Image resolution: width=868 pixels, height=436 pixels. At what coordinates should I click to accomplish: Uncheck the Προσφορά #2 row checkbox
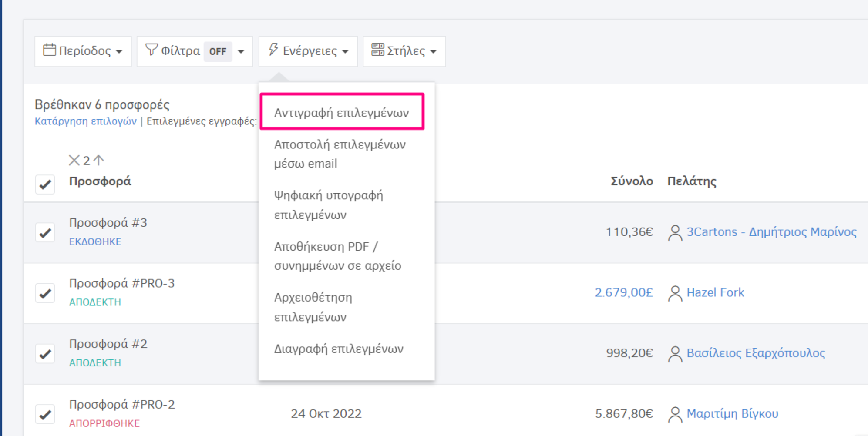coord(45,354)
